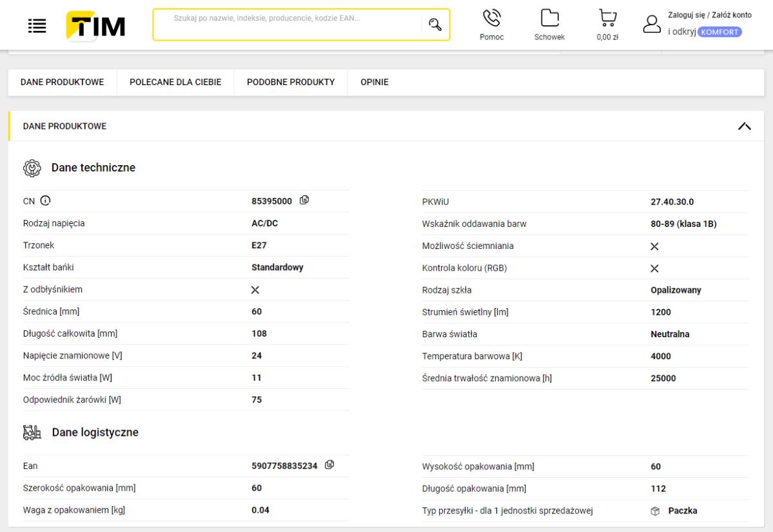Click the Dane produktowe section header text
Screen dimensions: 773x532
click(64, 126)
